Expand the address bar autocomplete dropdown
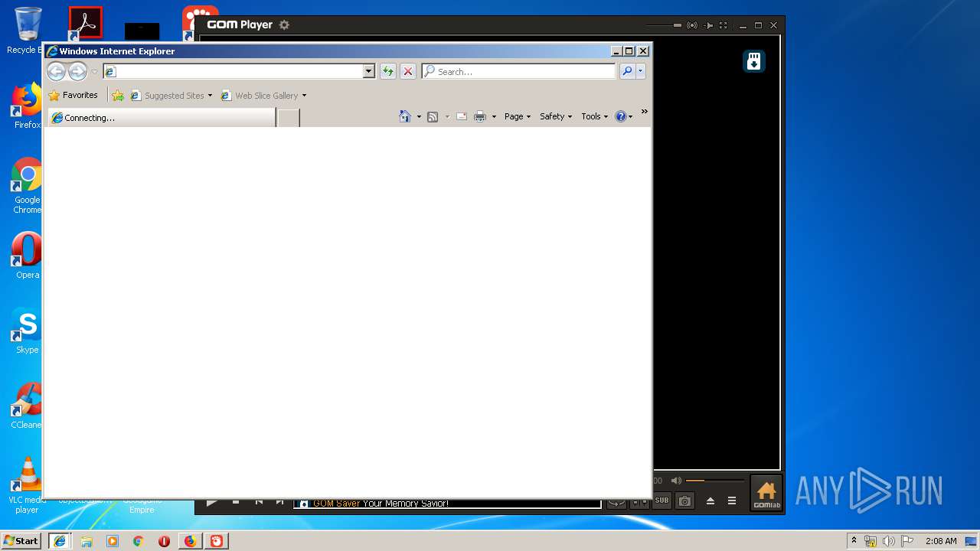Screen dimensions: 980x551 point(368,71)
